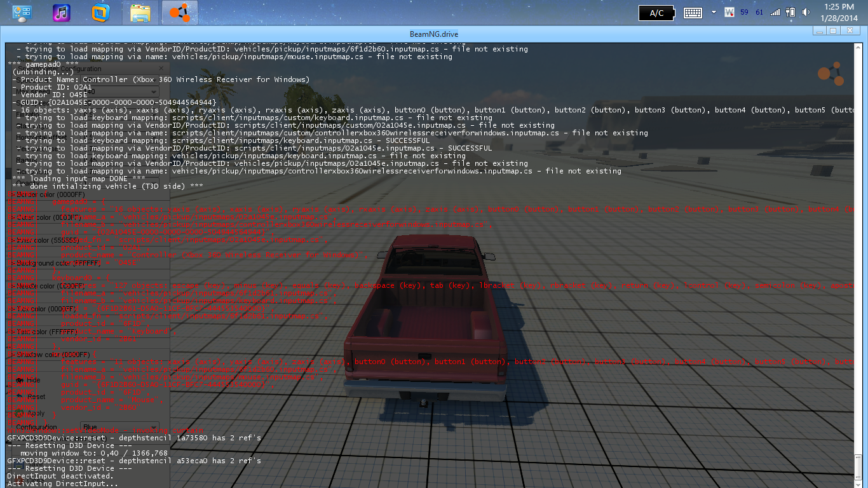Click the A/C power status indicator
The image size is (868, 488).
coord(656,12)
